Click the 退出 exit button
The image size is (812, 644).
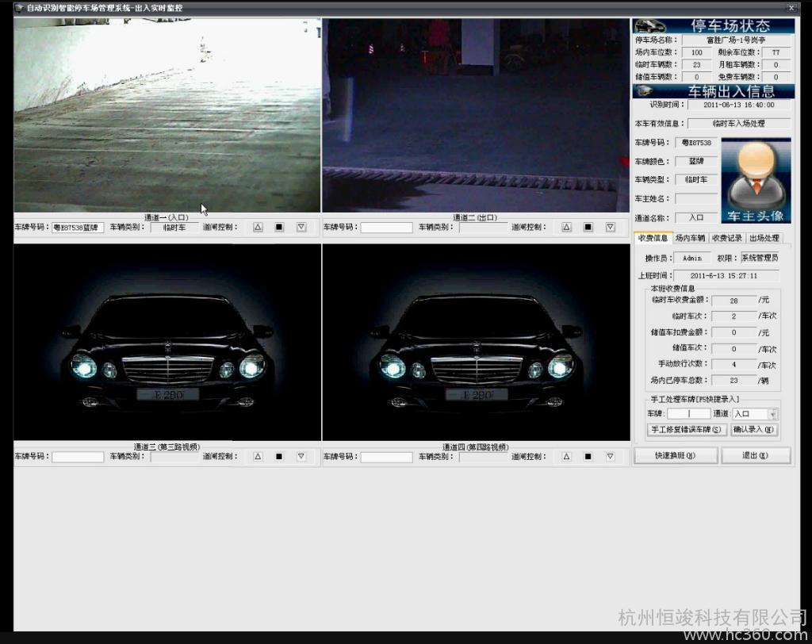[755, 455]
